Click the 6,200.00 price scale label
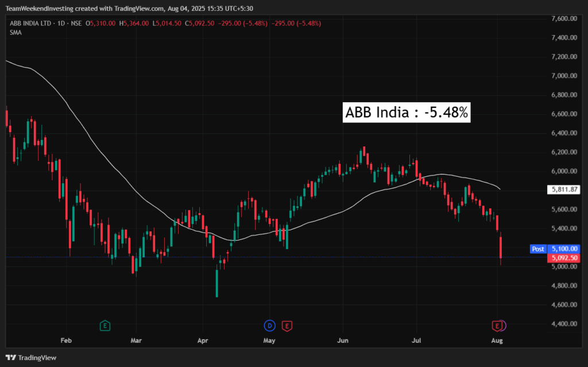Viewport: 588px width, 367px height. tap(564, 152)
